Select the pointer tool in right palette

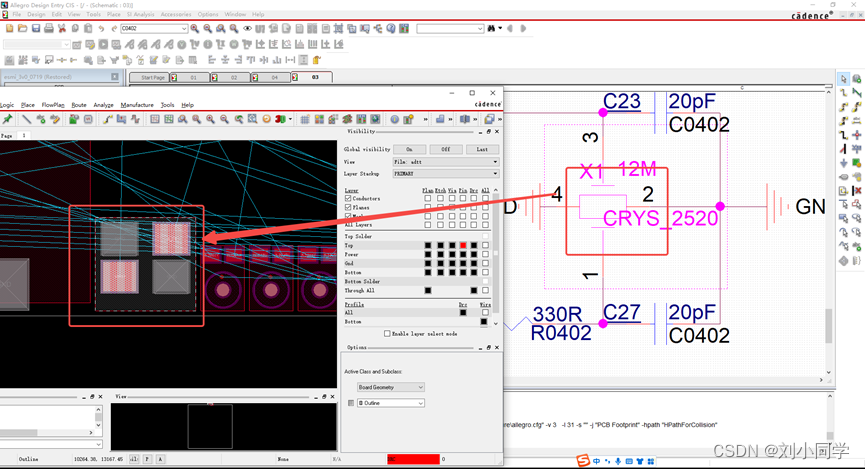coord(844,79)
